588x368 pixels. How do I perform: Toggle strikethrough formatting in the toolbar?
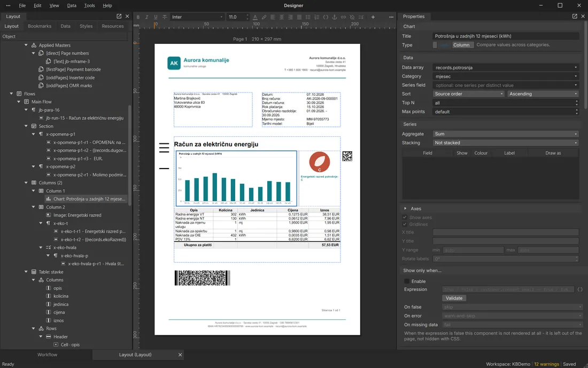(x=165, y=17)
